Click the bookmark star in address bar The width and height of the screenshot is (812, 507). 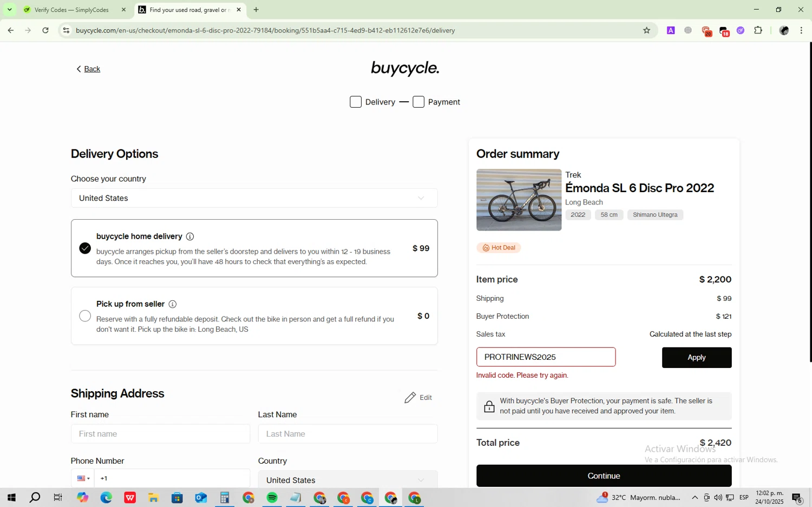pos(646,30)
